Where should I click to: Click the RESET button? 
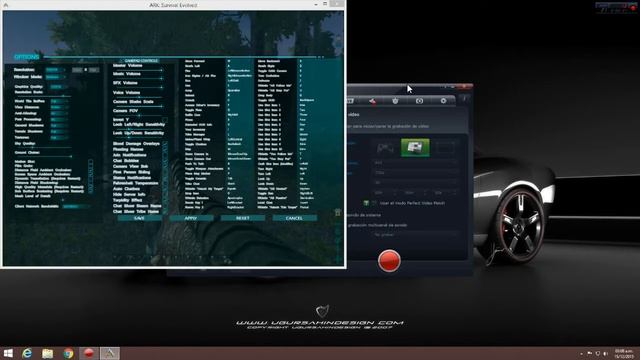click(x=242, y=218)
